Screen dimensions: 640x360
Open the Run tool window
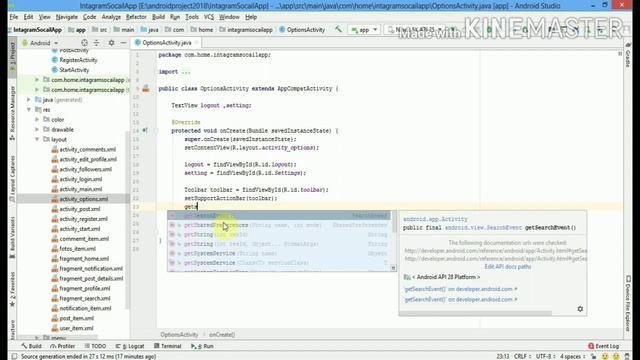[x=202, y=346]
